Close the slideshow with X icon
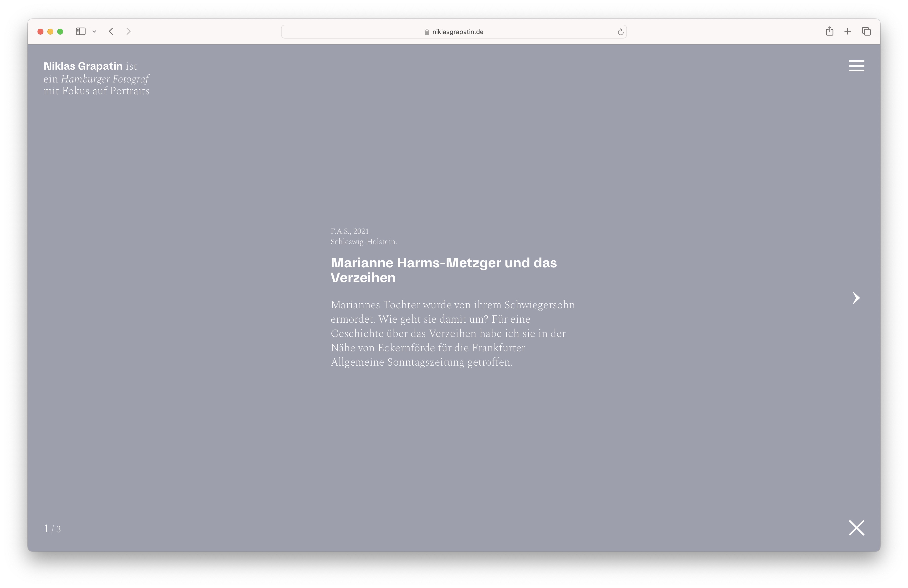Image resolution: width=908 pixels, height=588 pixels. click(x=856, y=528)
